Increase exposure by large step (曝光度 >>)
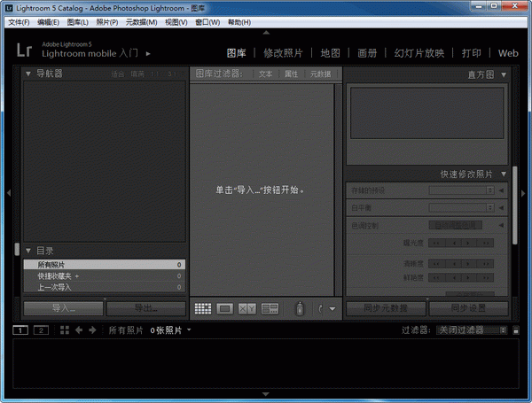Viewport: 532px width, 403px height. 485,243
